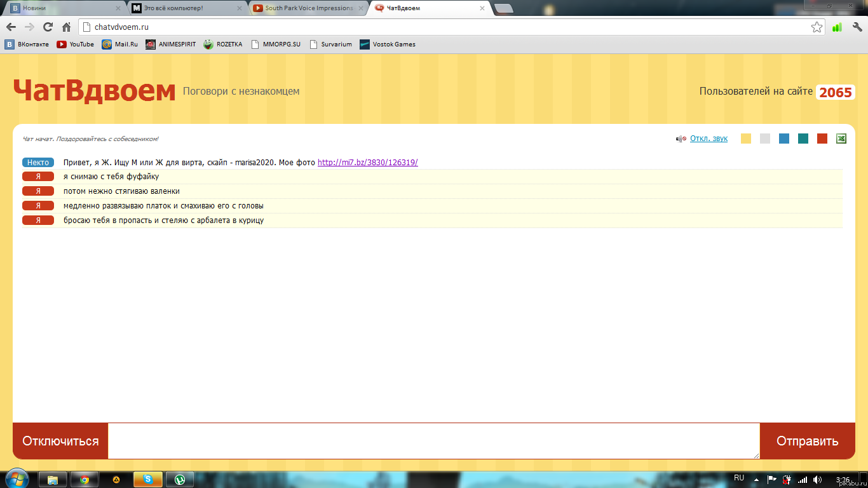Open the YouTube bookmark

(x=75, y=44)
